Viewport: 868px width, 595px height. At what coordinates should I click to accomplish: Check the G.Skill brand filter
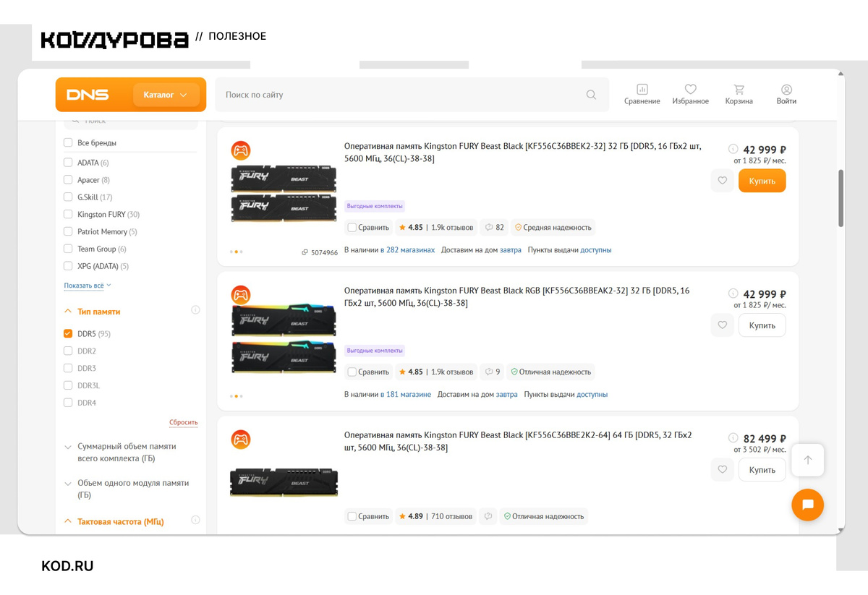pyautogui.click(x=68, y=197)
